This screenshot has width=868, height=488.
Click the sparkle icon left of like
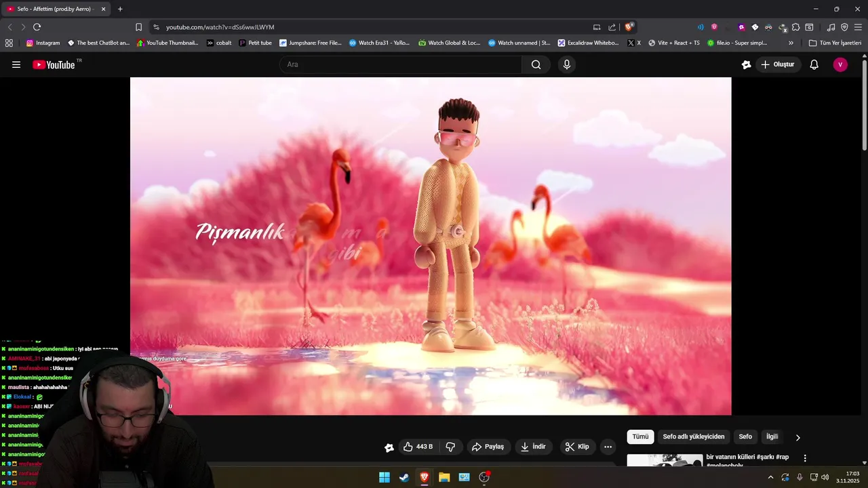(389, 447)
